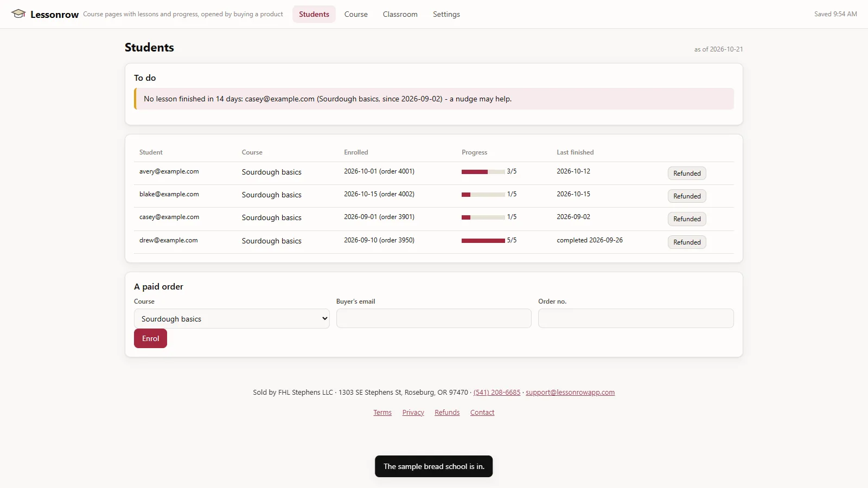868x488 pixels.
Task: Open the Settings tab
Action: point(446,14)
